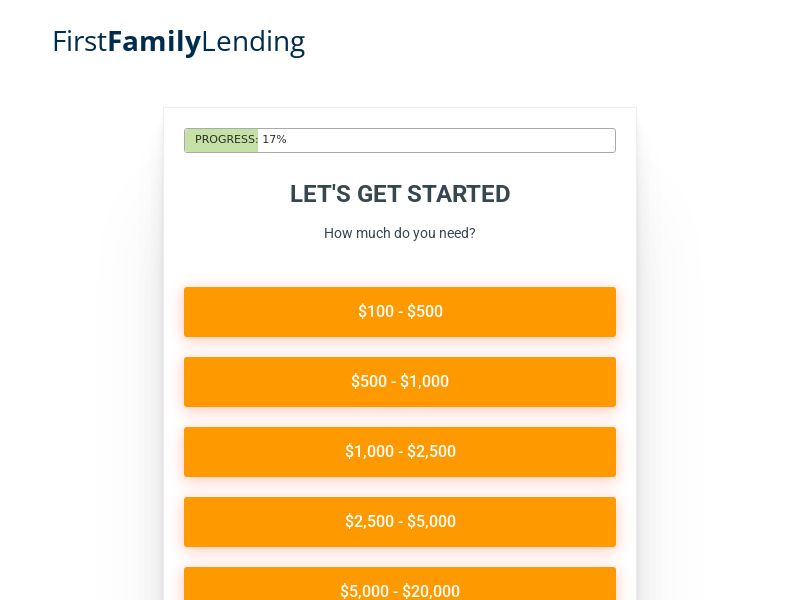
Task: Tap the middle loan amount option
Action: click(400, 451)
